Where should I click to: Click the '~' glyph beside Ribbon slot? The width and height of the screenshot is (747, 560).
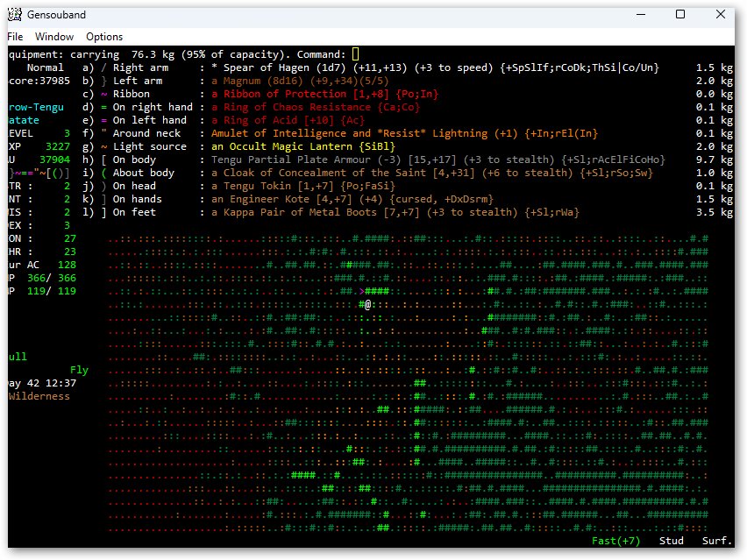pos(103,94)
